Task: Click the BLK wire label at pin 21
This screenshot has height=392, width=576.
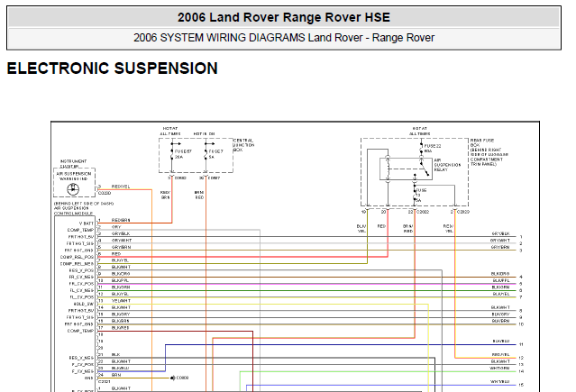Action: click(x=115, y=354)
